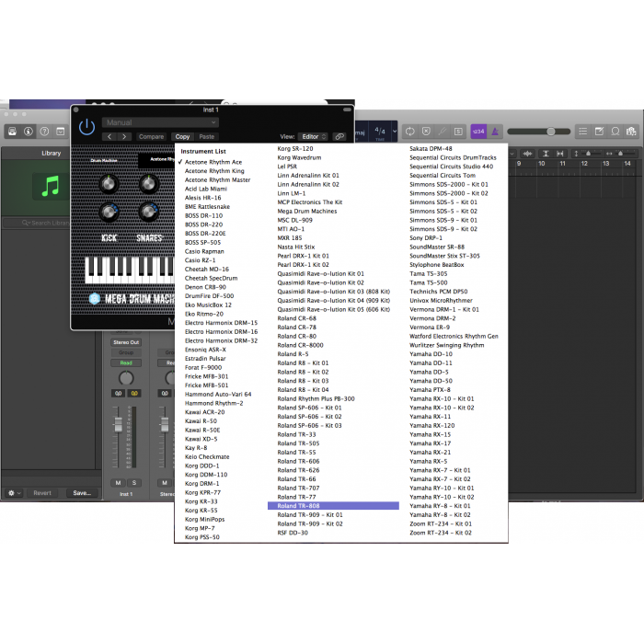Open the Group slot on Inst 1
This screenshot has width=644, height=644.
(x=126, y=352)
